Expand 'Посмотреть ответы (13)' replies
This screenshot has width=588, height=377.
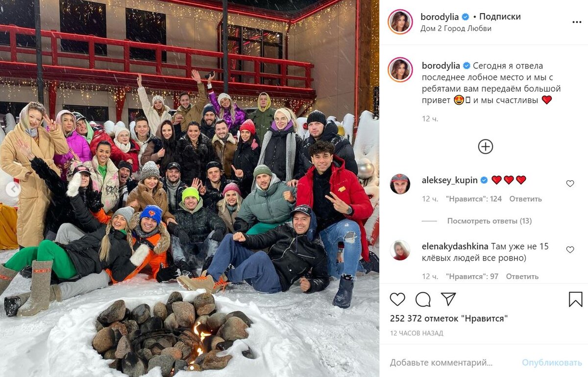tap(489, 221)
